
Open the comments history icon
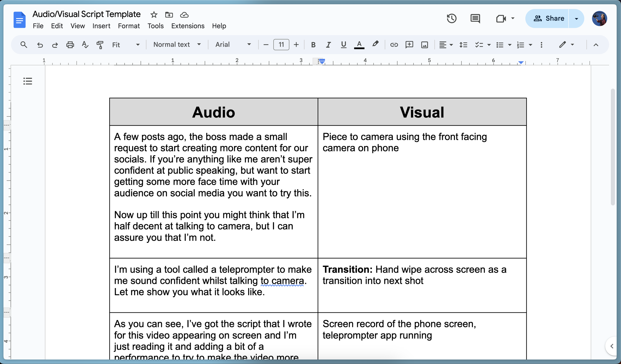(x=475, y=19)
